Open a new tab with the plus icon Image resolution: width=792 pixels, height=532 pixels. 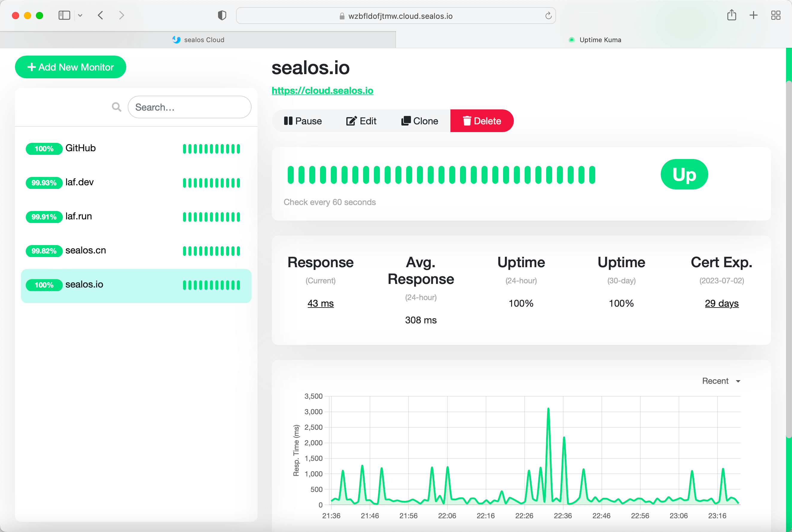pos(753,15)
